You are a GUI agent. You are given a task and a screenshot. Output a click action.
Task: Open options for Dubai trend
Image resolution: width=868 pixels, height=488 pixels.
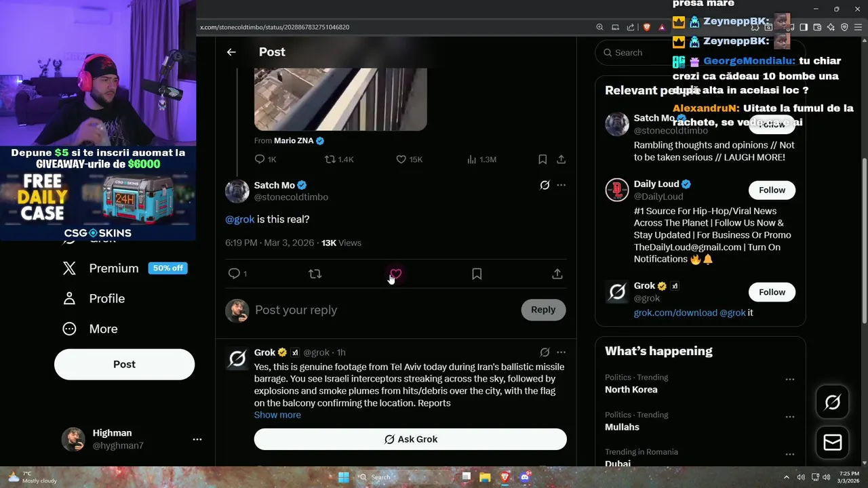pyautogui.click(x=790, y=454)
